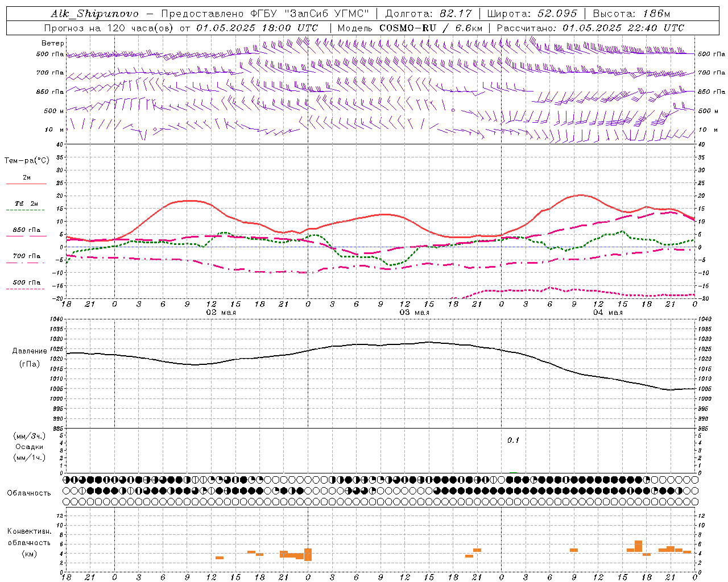Viewport: 728px width, 582px height.
Task: Click the orange convective bar at 9h on 04 мая
Action: point(574,550)
